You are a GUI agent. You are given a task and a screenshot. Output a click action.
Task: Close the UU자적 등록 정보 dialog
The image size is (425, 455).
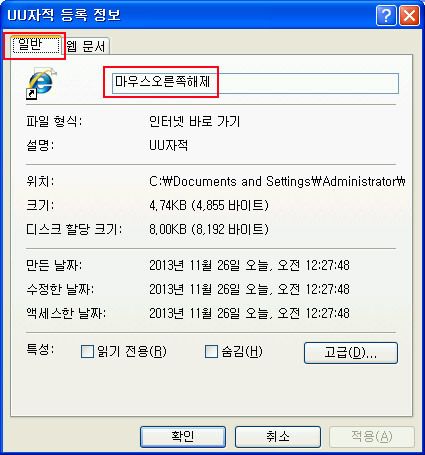click(410, 15)
